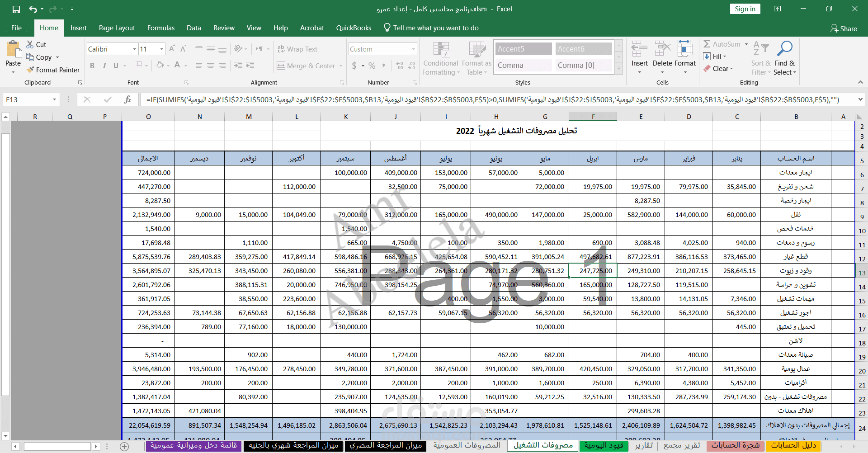868x453 pixels.
Task: Open the QuickBooks tab
Action: point(354,28)
